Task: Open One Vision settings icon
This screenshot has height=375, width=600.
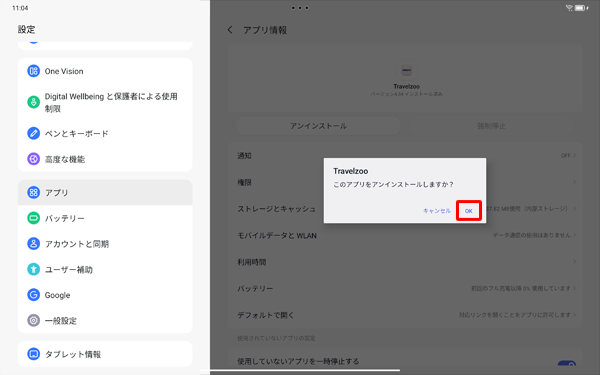Action: pos(33,71)
